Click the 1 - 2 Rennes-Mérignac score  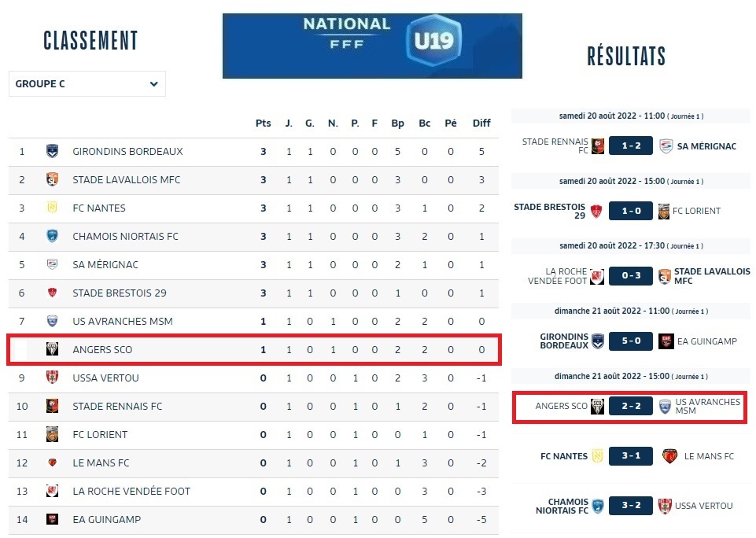click(x=630, y=146)
